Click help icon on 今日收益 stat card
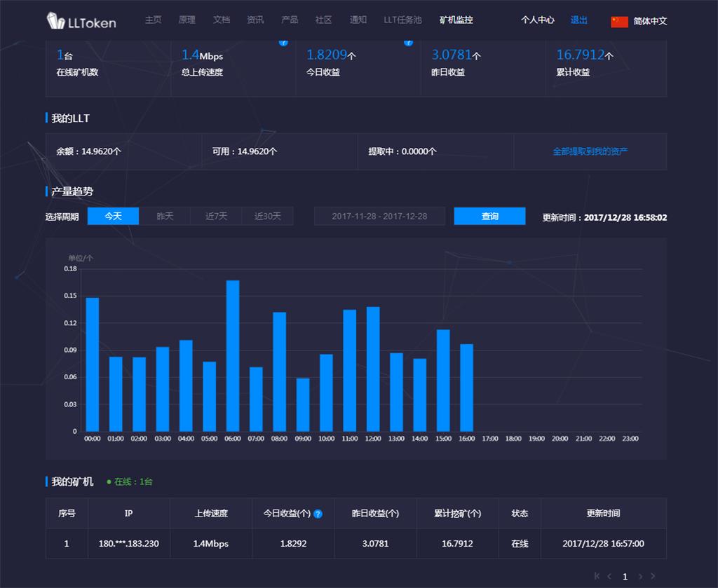The width and height of the screenshot is (718, 588). point(408,42)
